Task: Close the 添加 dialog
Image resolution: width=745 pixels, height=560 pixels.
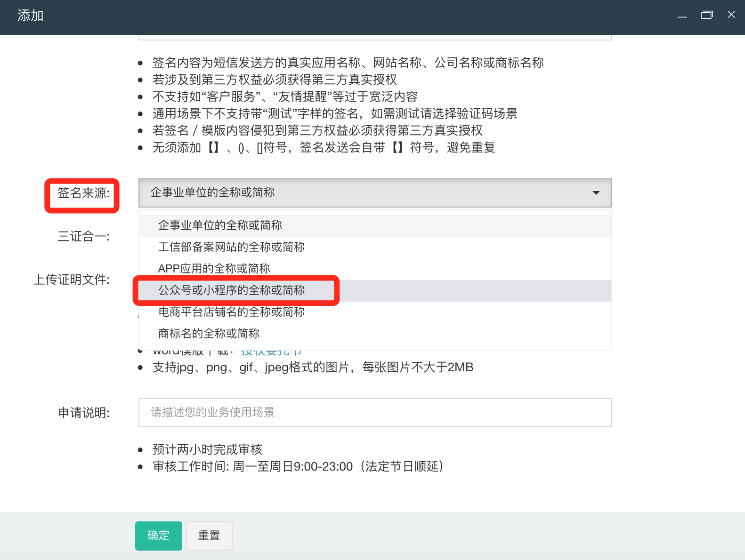Action: coord(731,15)
